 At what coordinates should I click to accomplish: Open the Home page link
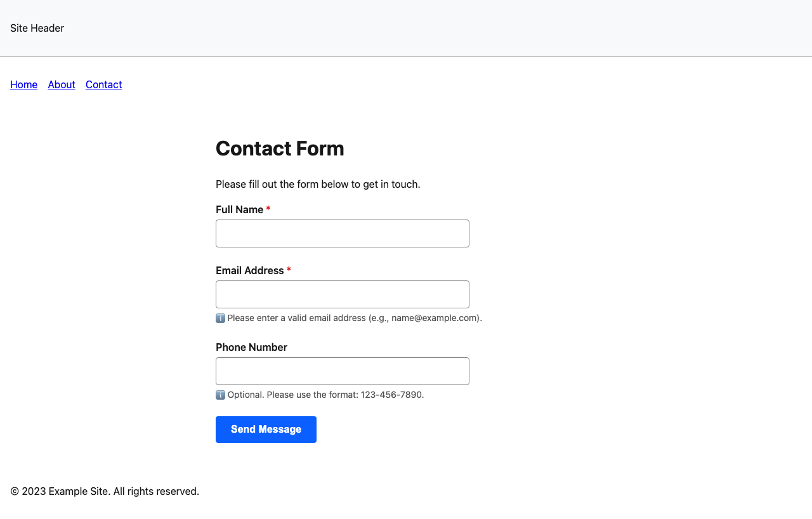[23, 84]
